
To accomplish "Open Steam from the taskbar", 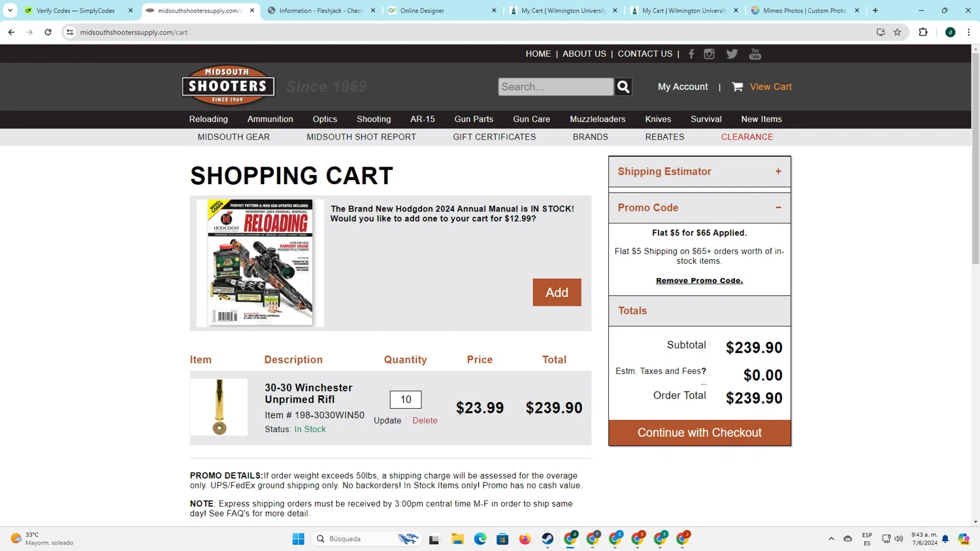I will tap(547, 539).
